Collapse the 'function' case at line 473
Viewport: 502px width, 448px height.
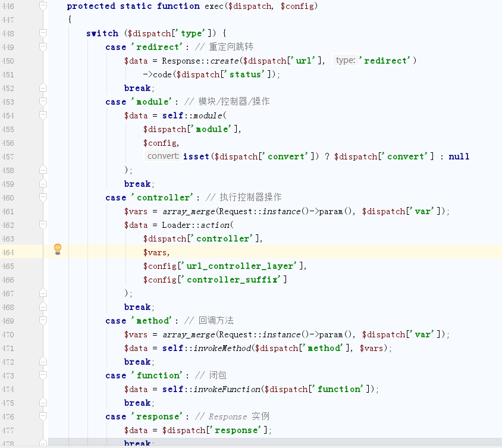[x=43, y=375]
